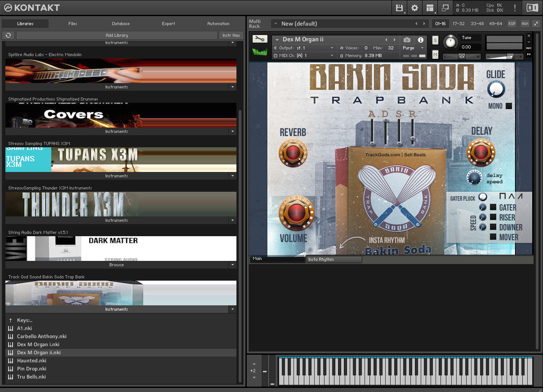Click next multi arrow beside New (default)

(424, 24)
